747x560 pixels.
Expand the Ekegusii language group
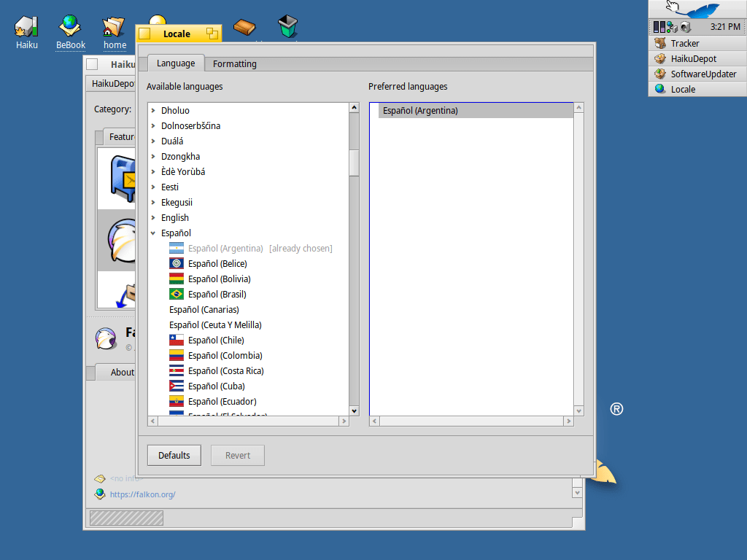click(x=153, y=203)
